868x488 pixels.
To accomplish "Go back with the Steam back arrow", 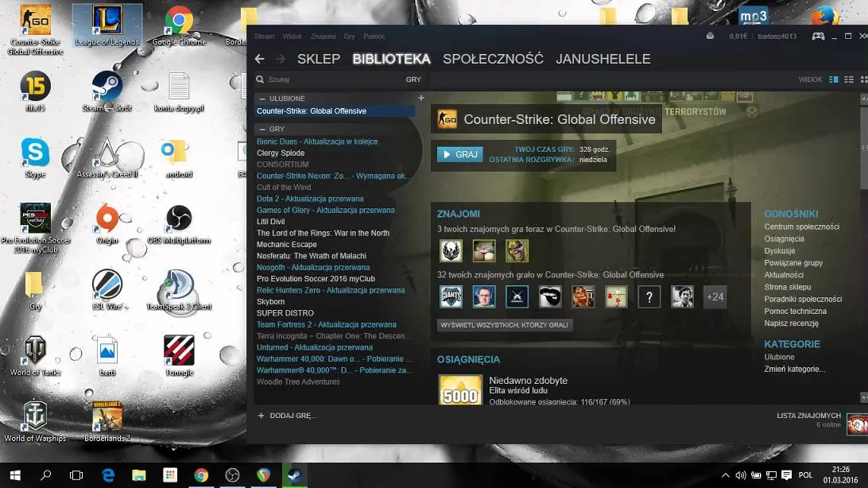I will [260, 59].
